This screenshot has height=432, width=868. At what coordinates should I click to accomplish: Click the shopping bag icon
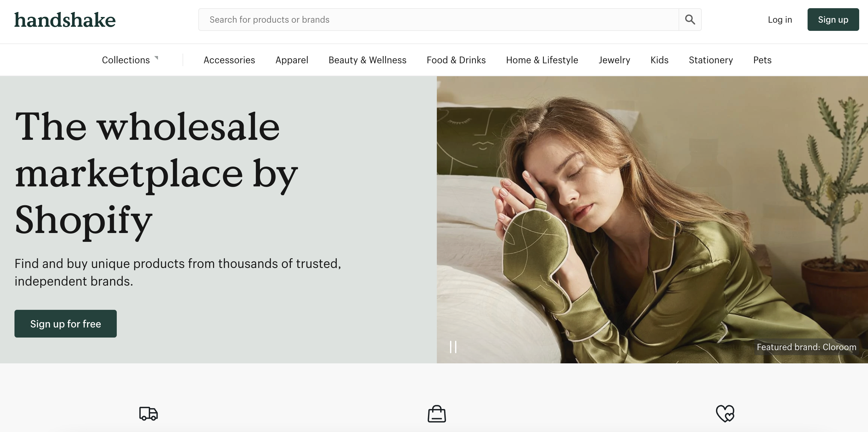437,414
